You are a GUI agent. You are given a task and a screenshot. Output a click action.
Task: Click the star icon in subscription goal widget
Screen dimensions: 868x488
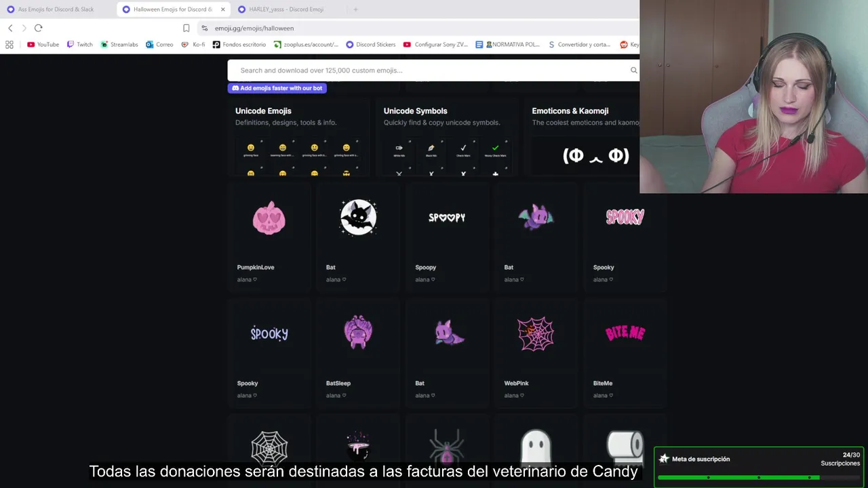click(664, 459)
